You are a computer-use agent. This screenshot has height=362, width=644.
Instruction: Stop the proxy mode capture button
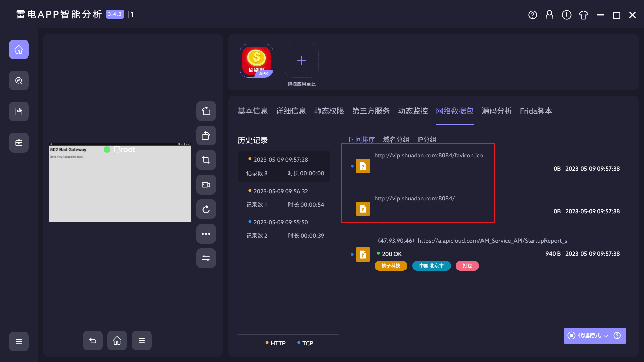tap(572, 335)
